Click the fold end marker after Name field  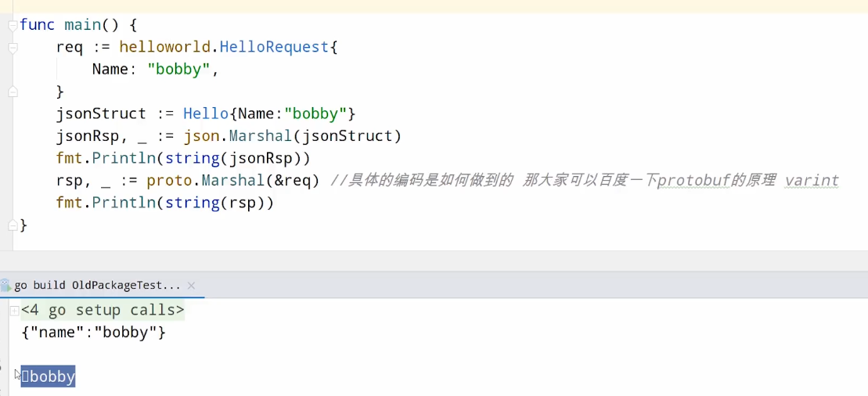[x=13, y=92]
